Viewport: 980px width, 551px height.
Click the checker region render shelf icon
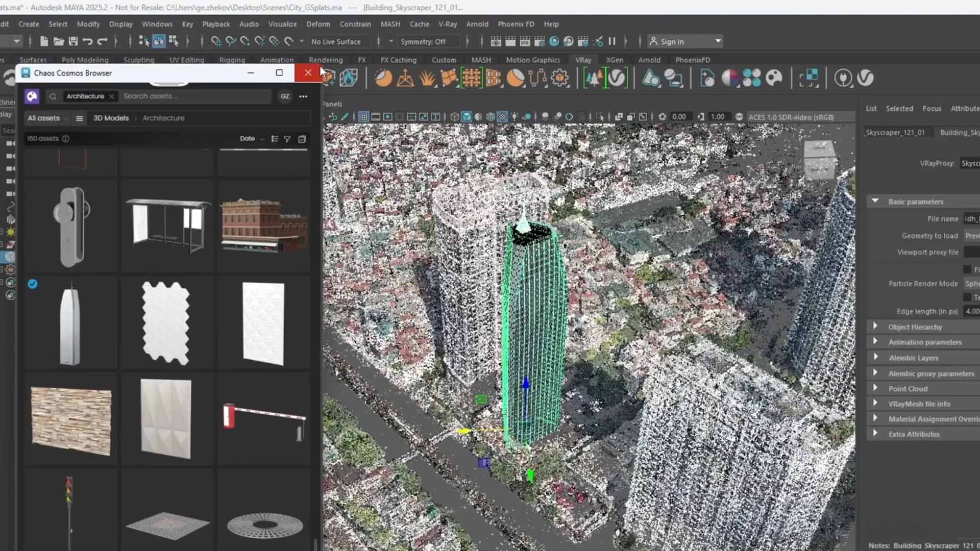tap(809, 78)
